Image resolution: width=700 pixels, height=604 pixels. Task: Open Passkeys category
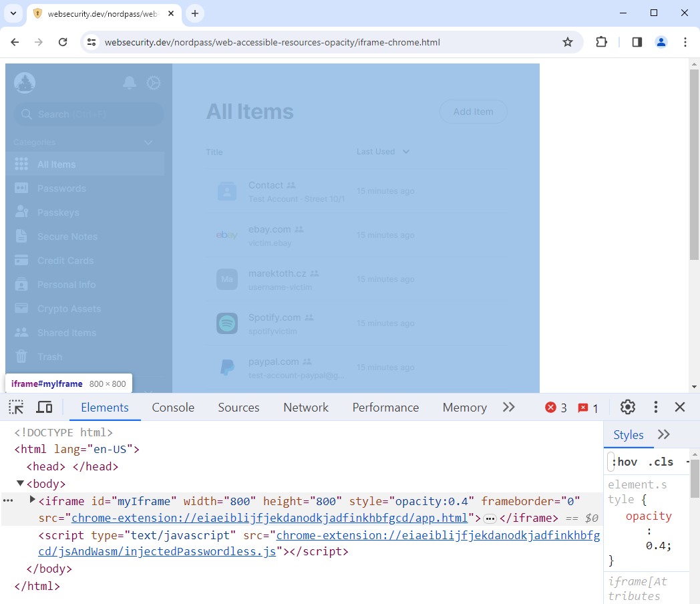coord(85,212)
